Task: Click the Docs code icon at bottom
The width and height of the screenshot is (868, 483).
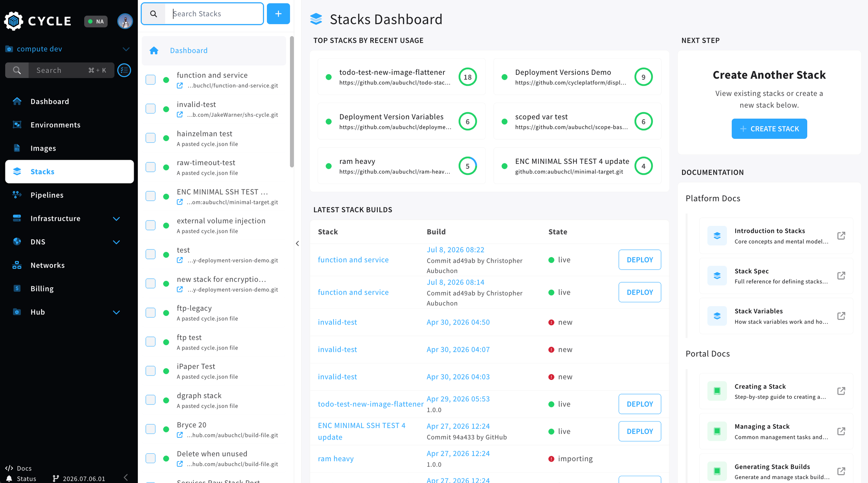Action: [x=9, y=468]
